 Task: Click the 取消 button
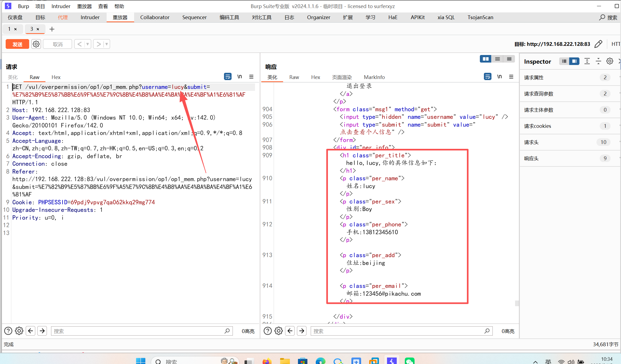57,44
